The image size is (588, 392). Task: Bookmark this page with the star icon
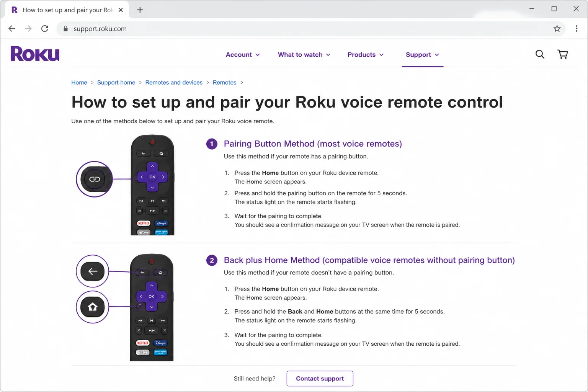[x=557, y=29]
